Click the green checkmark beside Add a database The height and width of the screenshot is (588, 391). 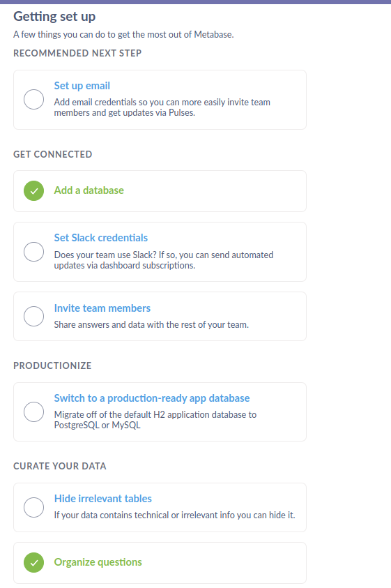(x=33, y=190)
